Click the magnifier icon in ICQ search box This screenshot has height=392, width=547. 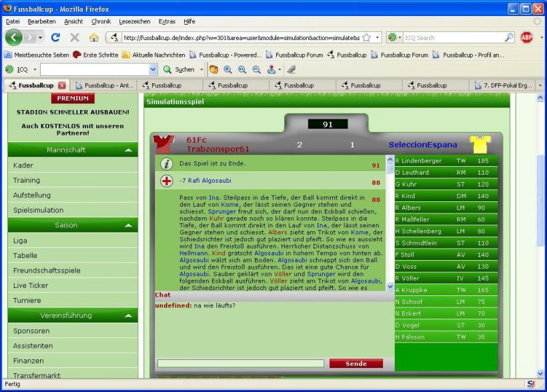[x=509, y=38]
